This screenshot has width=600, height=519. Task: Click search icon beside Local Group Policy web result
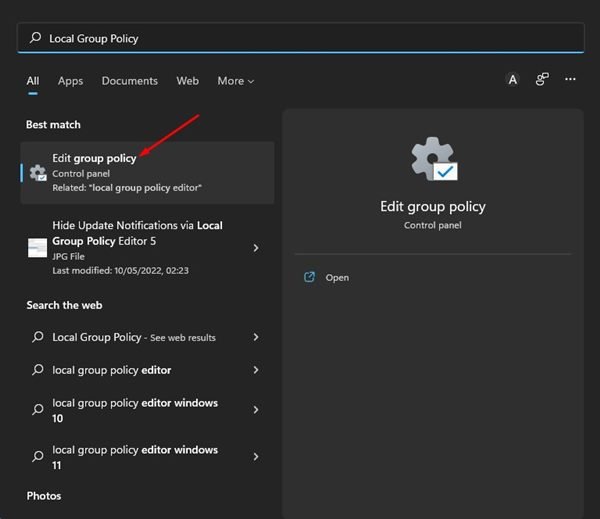[38, 337]
